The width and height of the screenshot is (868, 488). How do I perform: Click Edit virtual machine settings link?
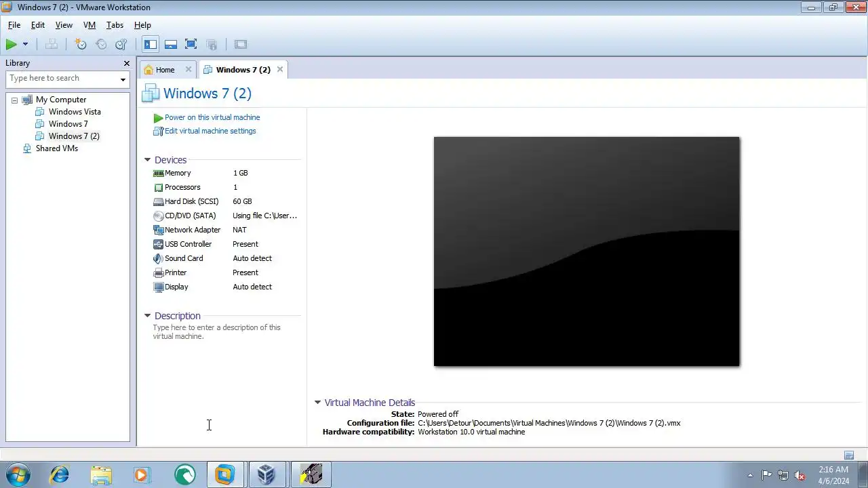click(210, 131)
